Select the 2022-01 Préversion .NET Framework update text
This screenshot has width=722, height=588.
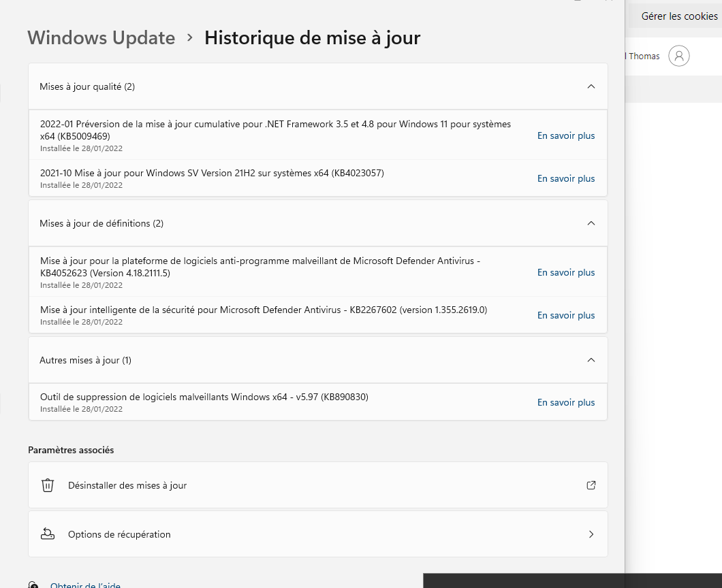(x=275, y=130)
